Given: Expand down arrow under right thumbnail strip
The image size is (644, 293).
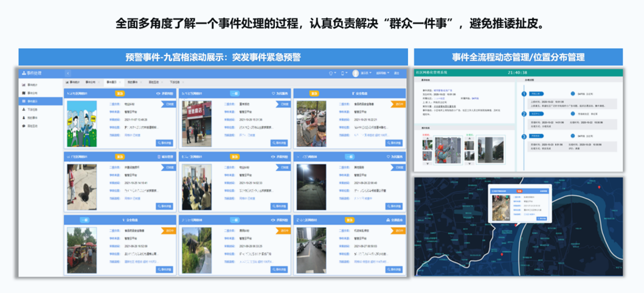Looking at the screenshot, I should pos(469,163).
